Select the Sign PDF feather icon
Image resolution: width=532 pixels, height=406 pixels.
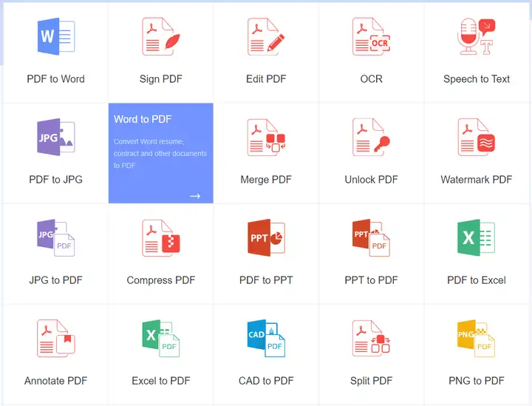click(x=161, y=36)
